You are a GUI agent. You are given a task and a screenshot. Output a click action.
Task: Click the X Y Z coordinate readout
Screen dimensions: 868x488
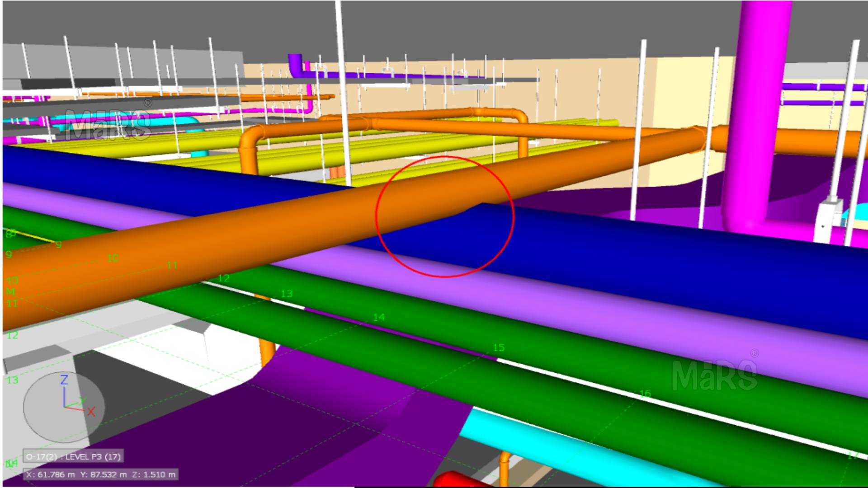pyautogui.click(x=101, y=474)
